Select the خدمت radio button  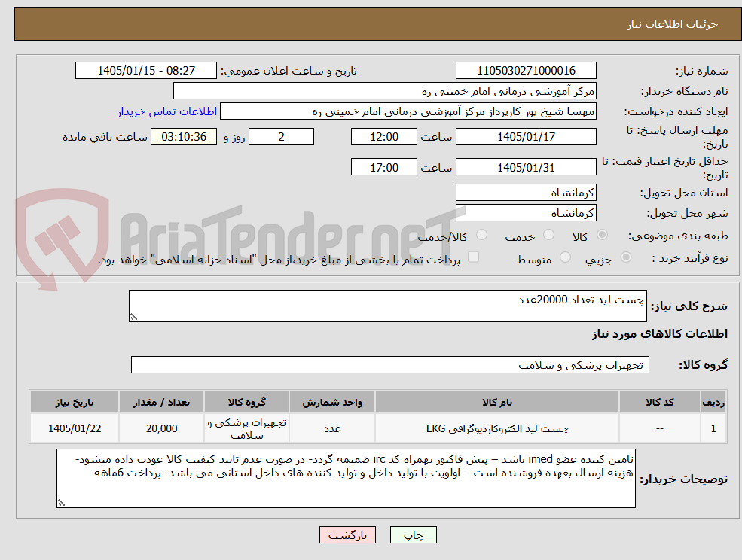549,235
